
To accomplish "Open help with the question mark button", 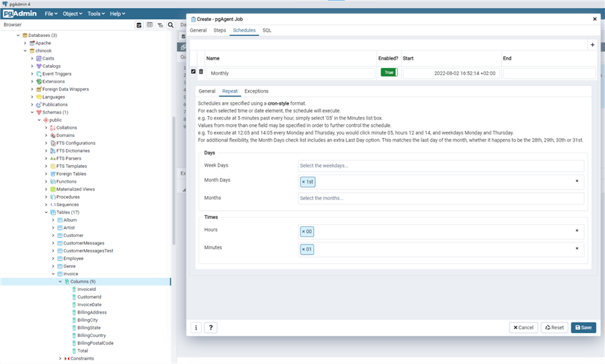I will 210,327.
